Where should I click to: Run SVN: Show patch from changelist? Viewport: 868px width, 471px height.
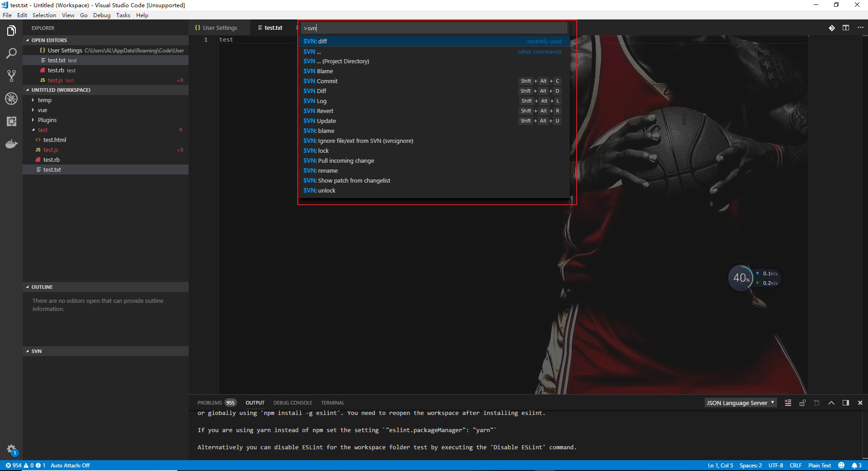tap(433, 181)
